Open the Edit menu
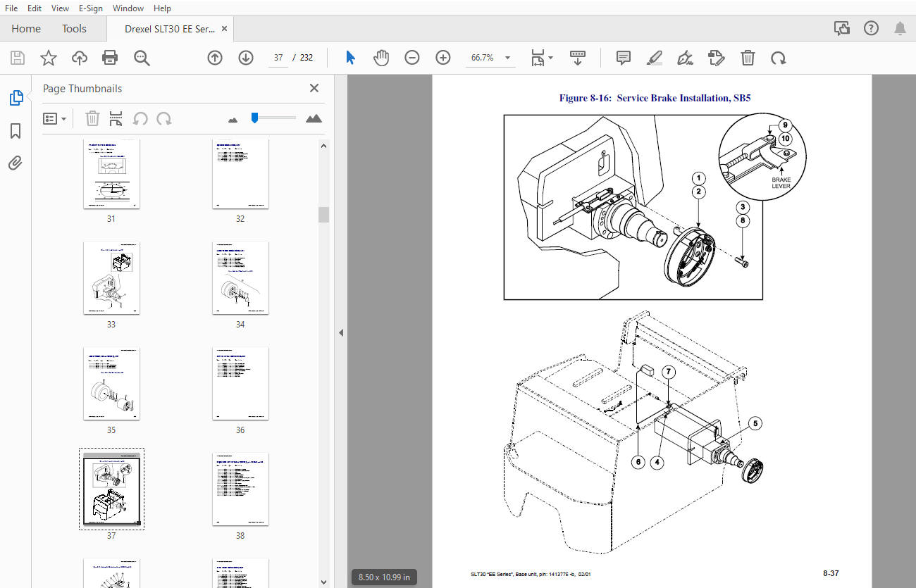The width and height of the screenshot is (916, 588). (x=34, y=8)
